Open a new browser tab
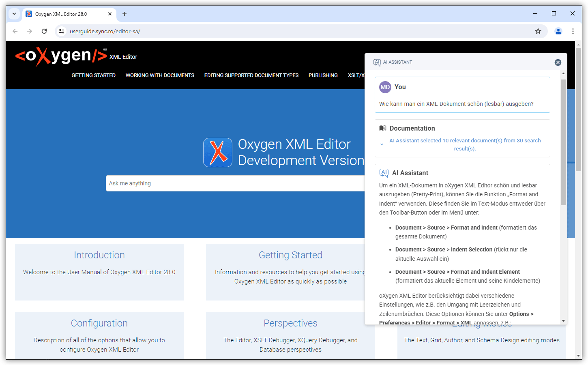 tap(124, 14)
